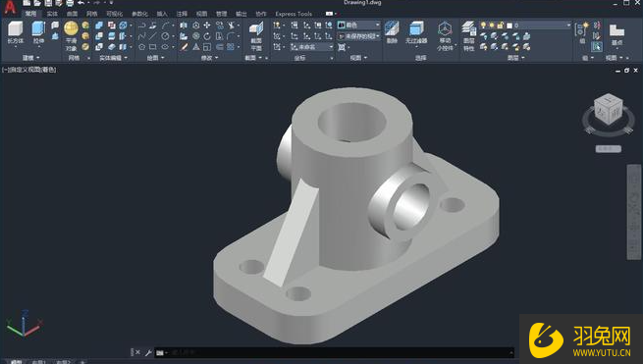Toggle layer 0 on/off lightbulb
This screenshot has width=643, height=364.
click(483, 26)
